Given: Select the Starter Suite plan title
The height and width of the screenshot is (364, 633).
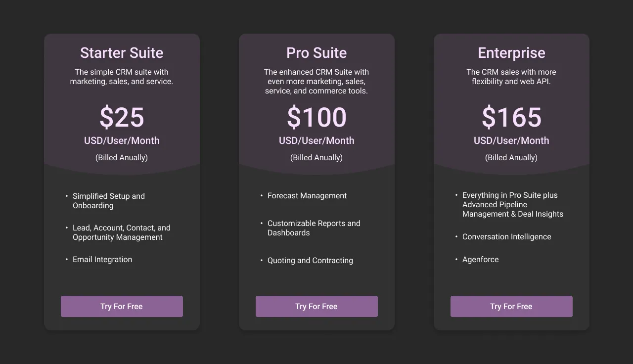Looking at the screenshot, I should tap(122, 53).
